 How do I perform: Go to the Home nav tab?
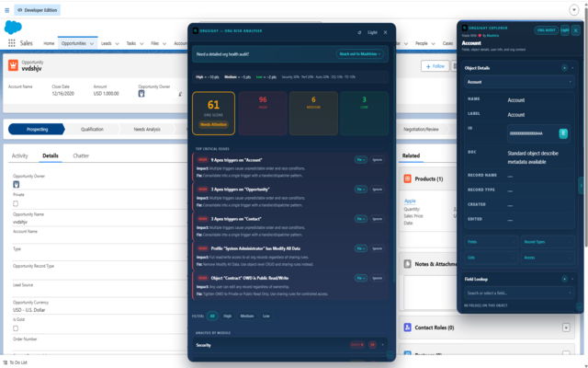(x=49, y=43)
